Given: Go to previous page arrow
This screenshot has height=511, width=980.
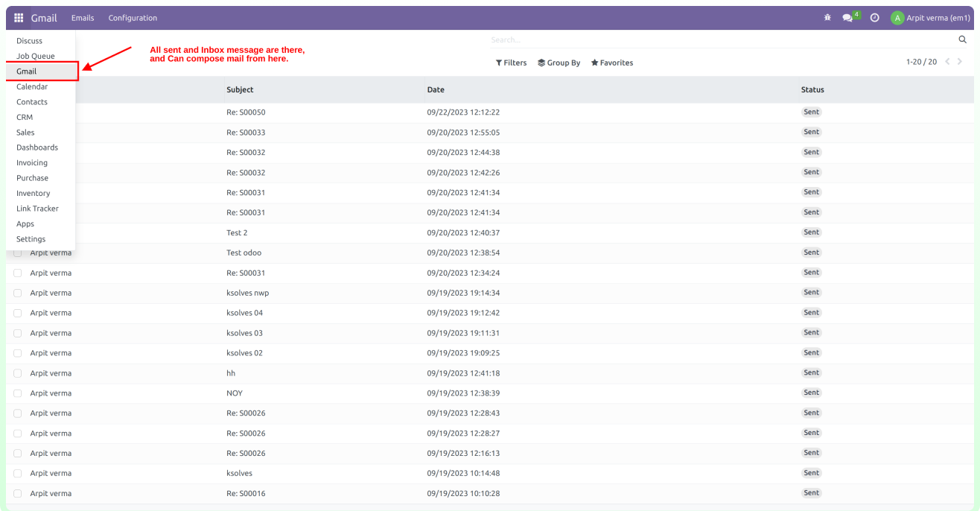Looking at the screenshot, I should click(x=947, y=62).
